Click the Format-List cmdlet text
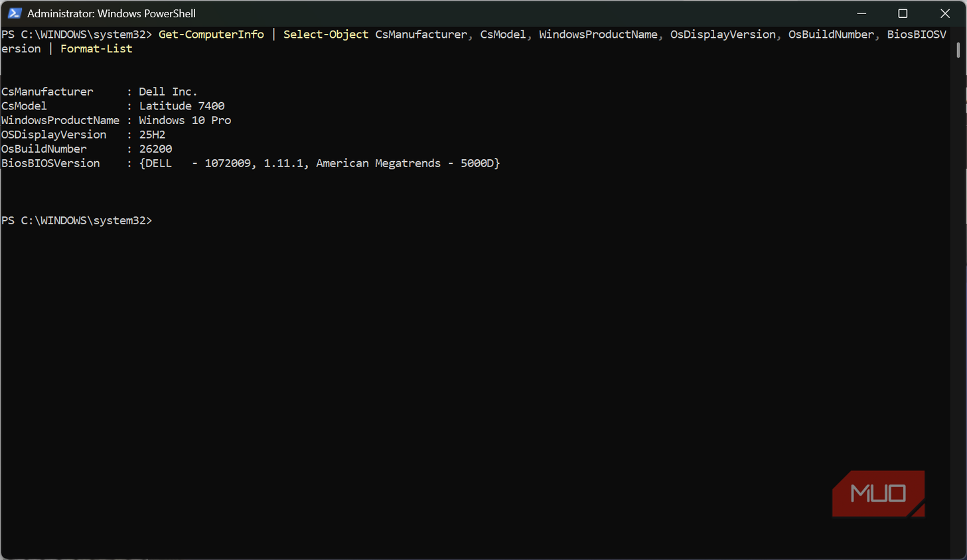 point(96,49)
